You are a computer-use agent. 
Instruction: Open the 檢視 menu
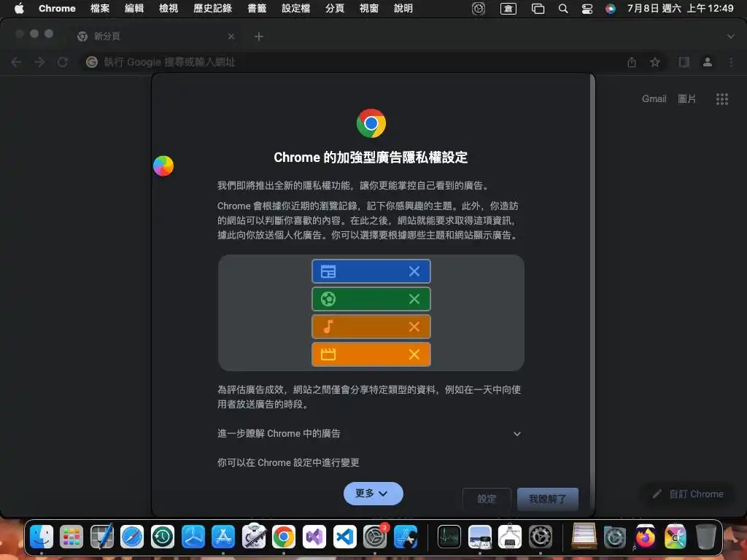(169, 9)
